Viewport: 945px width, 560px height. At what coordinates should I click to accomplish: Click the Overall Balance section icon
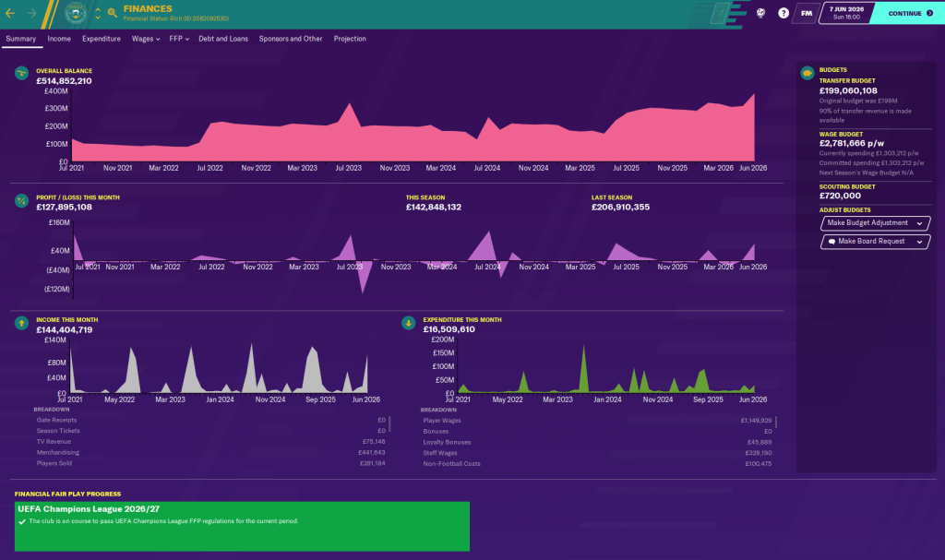[21, 72]
